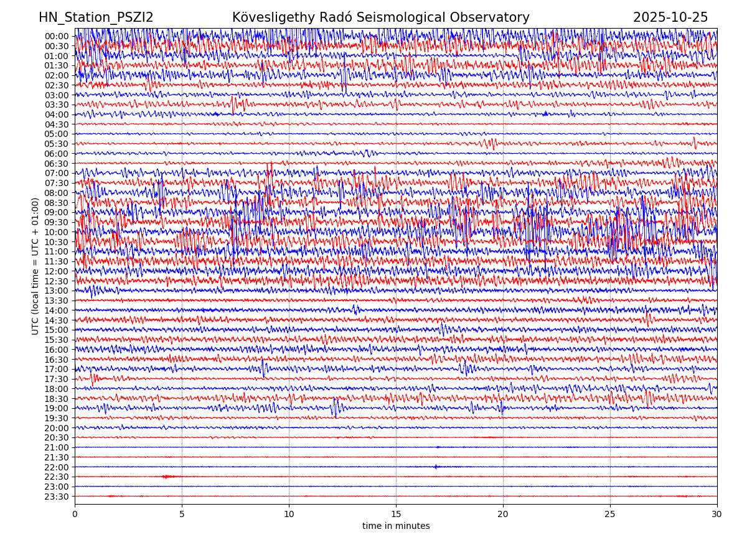The width and height of the screenshot is (747, 560).
Task: Select the 22:30 time row label
Action: [x=56, y=477]
